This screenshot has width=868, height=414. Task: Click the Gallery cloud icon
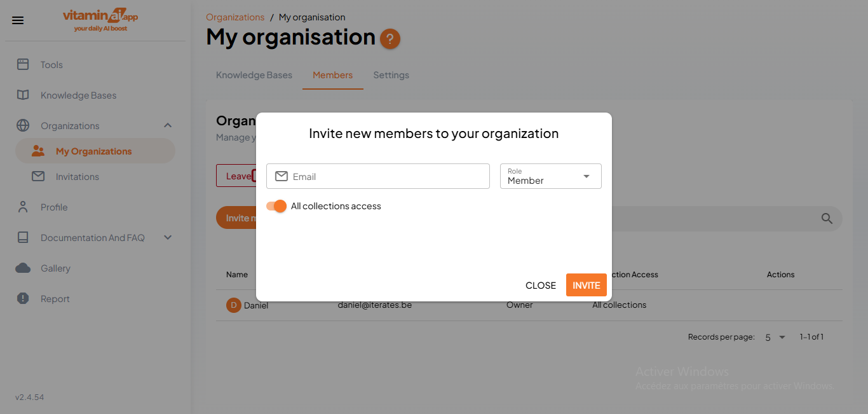click(23, 268)
